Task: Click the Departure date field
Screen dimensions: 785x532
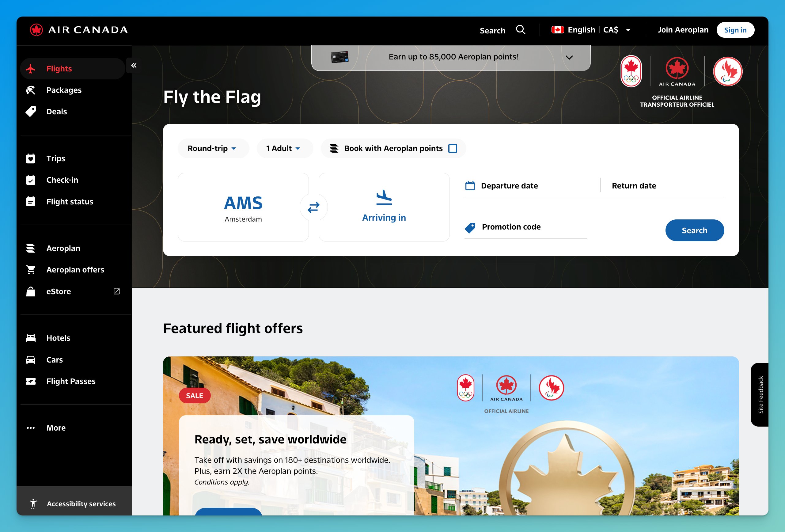Action: (509, 185)
